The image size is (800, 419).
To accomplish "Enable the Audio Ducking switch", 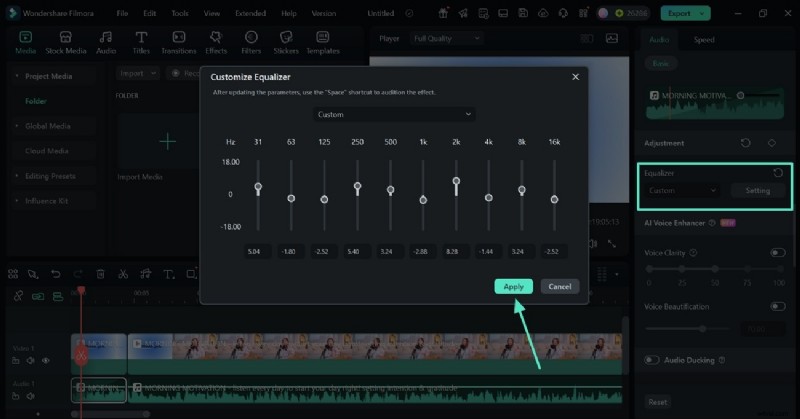I will tap(652, 360).
